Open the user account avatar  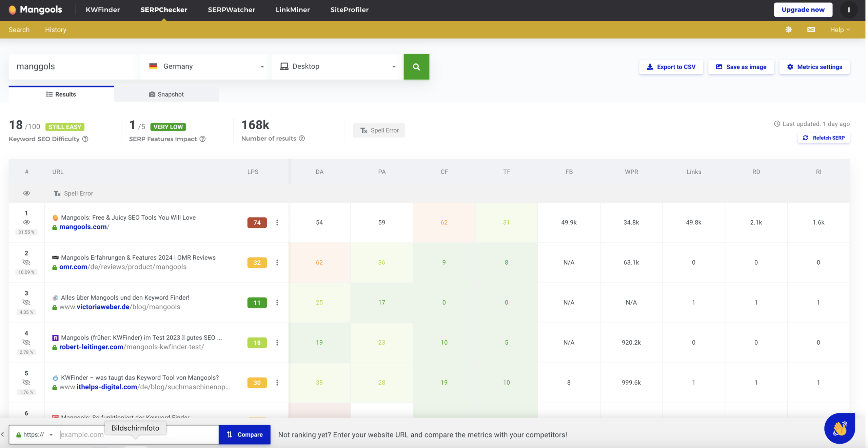(x=849, y=10)
